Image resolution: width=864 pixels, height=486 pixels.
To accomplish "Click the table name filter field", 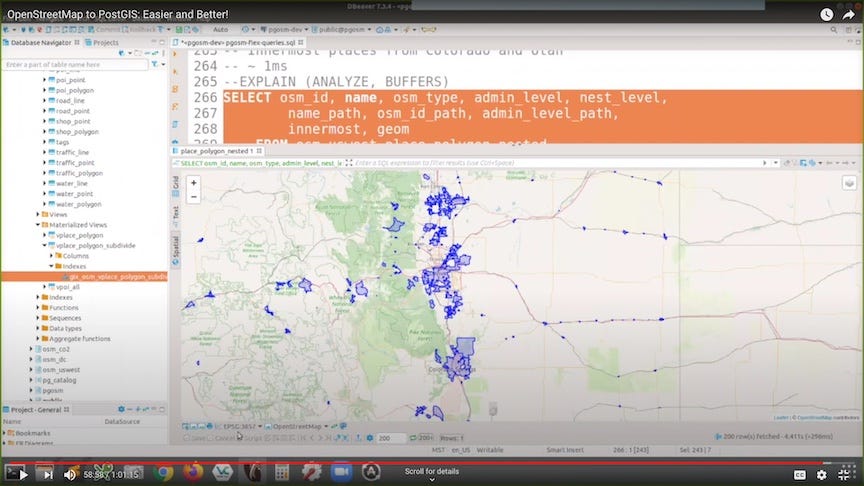I will pos(75,64).
